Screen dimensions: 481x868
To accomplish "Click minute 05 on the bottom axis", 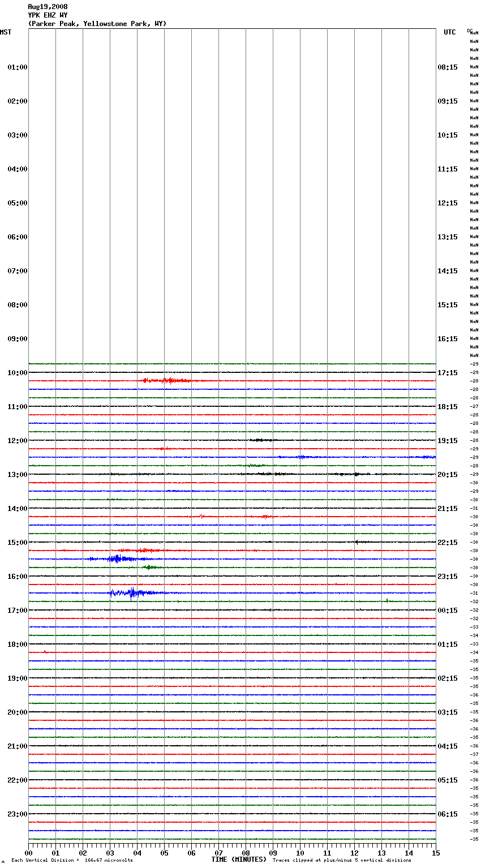I will (x=164, y=853).
